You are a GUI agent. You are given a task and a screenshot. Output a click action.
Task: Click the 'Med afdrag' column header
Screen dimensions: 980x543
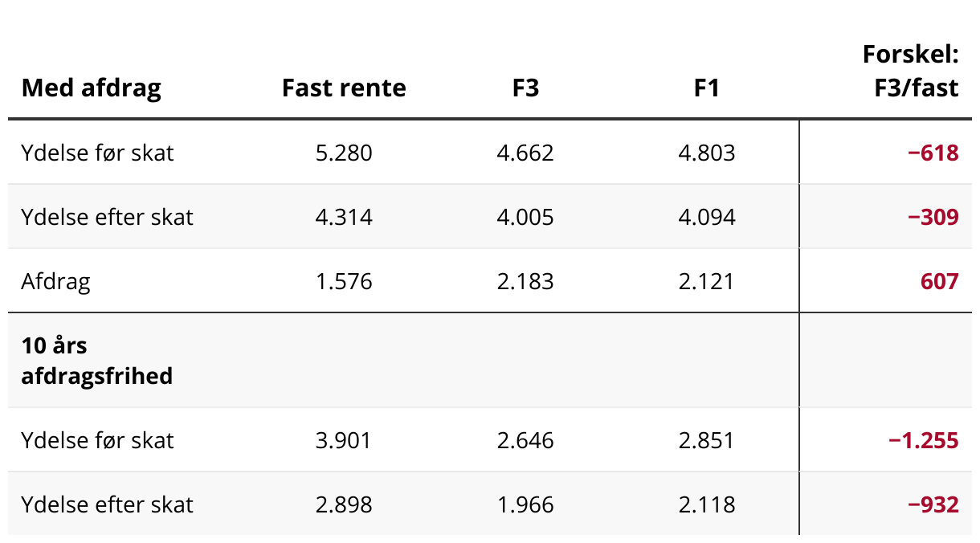coord(91,88)
